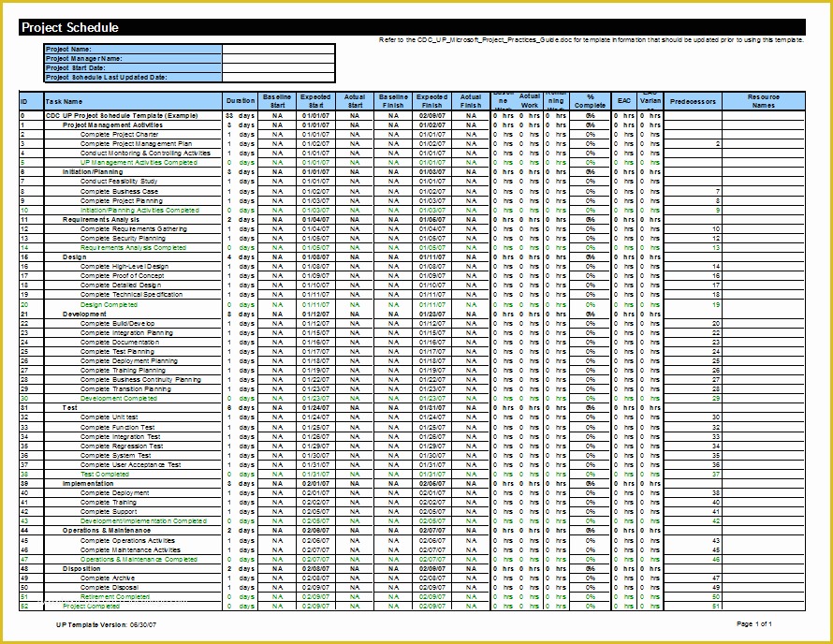
Task: Click green 'Design Completed' milestone
Action: click(109, 304)
